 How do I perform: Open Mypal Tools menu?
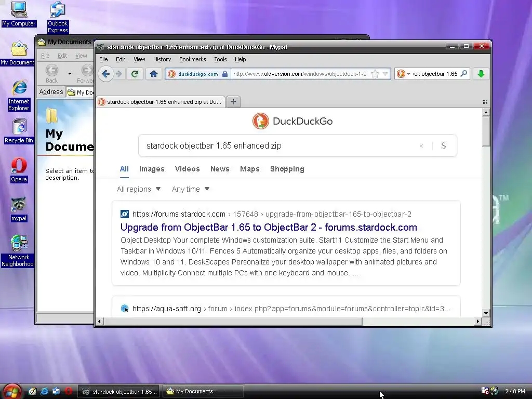tap(220, 59)
